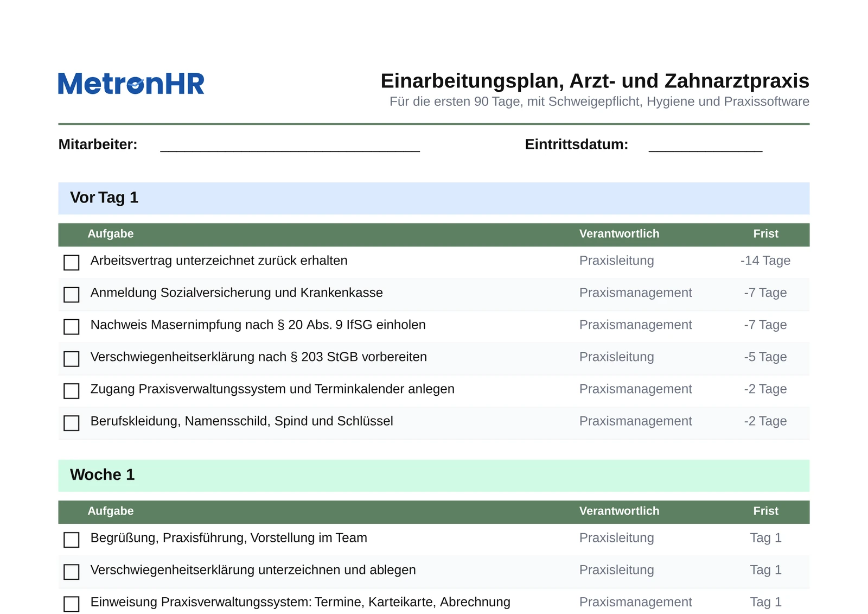Click Praxisleitung in the § 203 StGB row
868x614 pixels.
616,357
